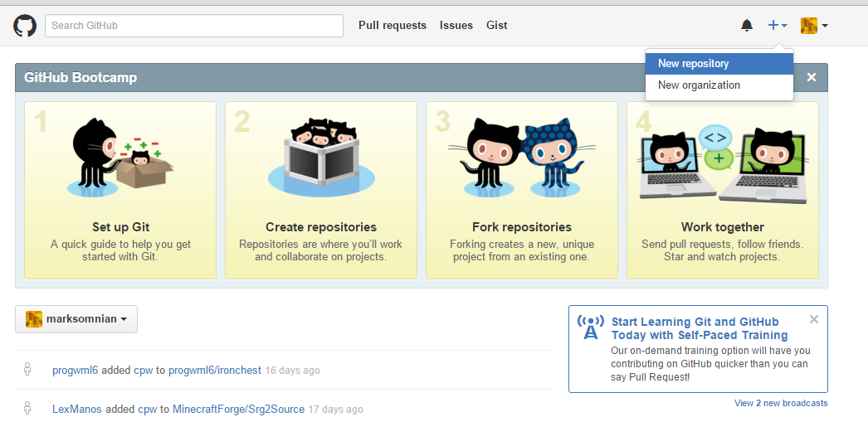
Task: Go to Pull requests
Action: (x=393, y=26)
